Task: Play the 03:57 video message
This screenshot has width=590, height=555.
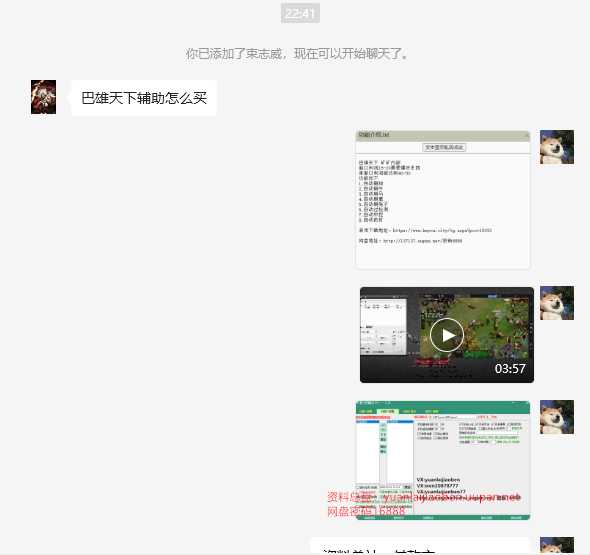Action: [x=447, y=335]
